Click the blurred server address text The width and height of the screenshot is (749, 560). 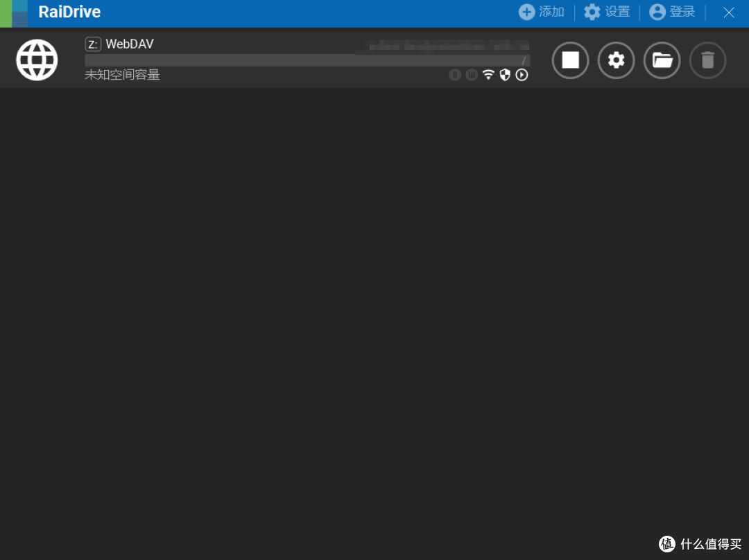click(447, 46)
